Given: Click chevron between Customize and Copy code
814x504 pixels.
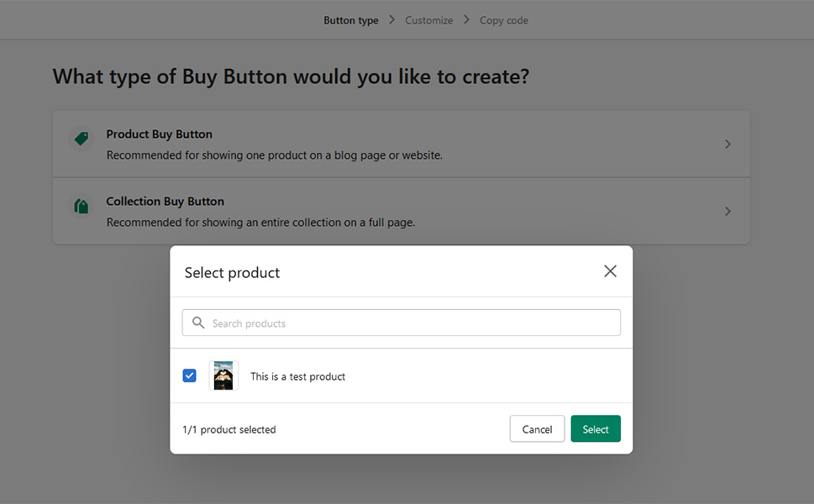Looking at the screenshot, I should pyautogui.click(x=467, y=19).
